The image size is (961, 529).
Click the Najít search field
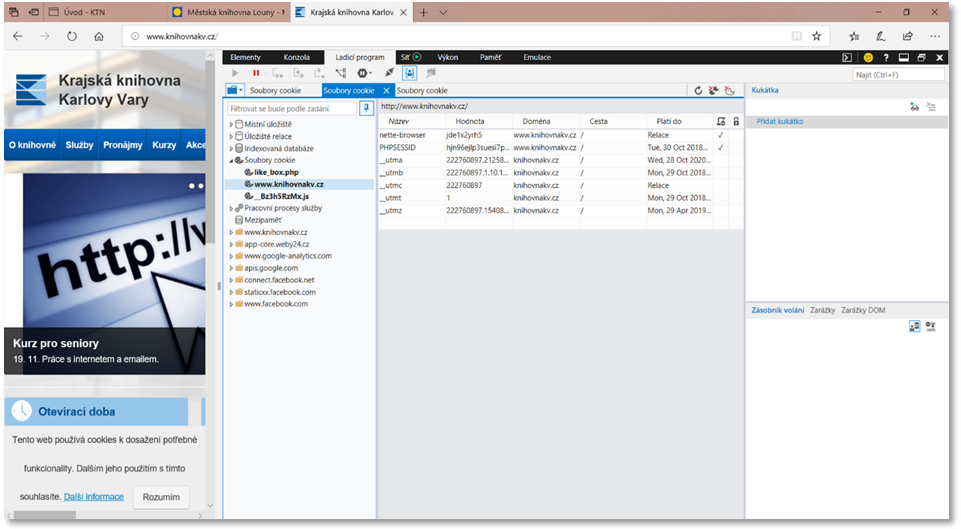coord(898,75)
